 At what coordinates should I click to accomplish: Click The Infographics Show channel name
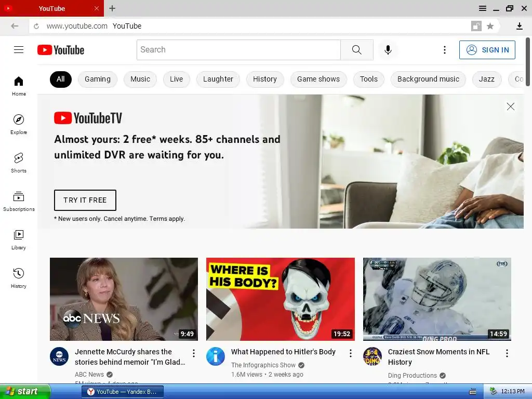pos(263,365)
